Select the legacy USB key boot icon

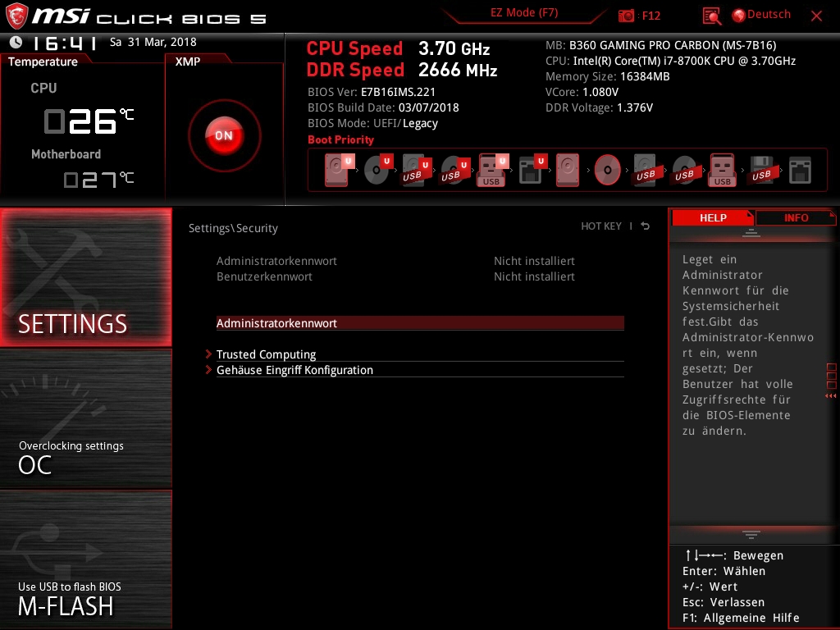[x=722, y=170]
